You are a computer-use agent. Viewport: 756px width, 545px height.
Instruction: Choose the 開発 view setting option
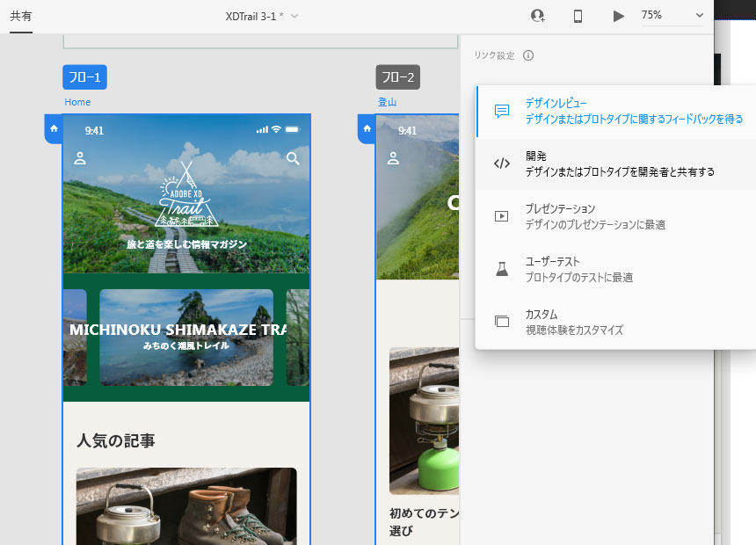pyautogui.click(x=615, y=164)
